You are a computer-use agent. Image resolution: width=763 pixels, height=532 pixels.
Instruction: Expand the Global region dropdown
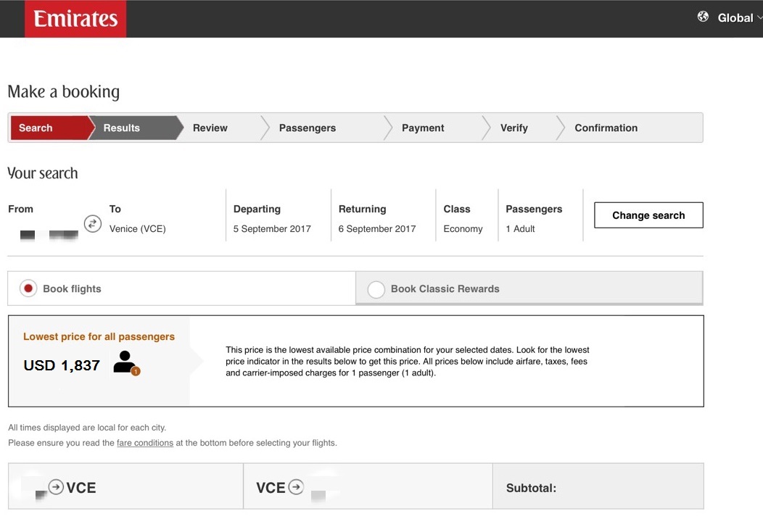point(739,18)
